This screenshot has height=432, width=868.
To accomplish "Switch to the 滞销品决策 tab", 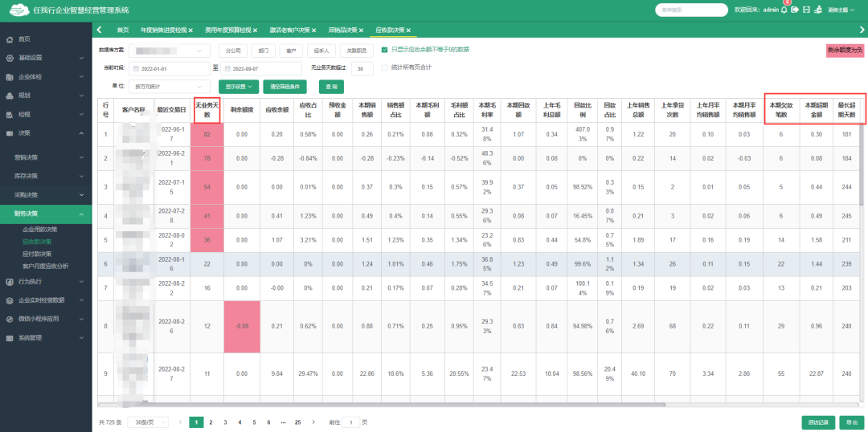I will point(342,31).
